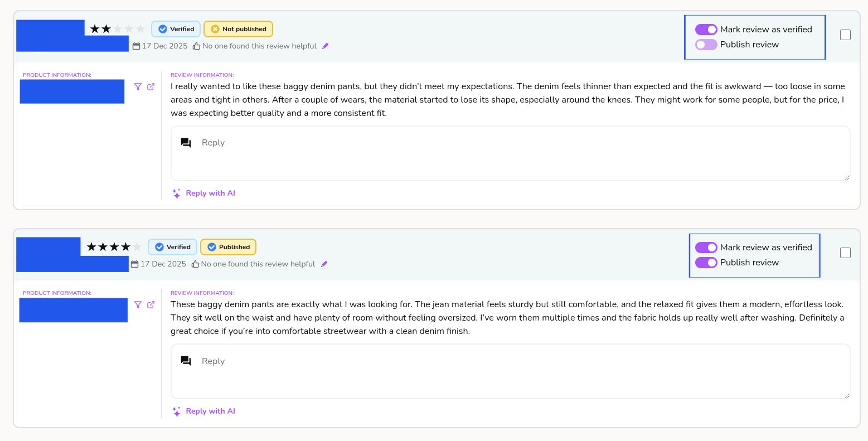Screen dimensions: 868x441
Task: Click 'Reply with AI' under the positive review
Action: pyautogui.click(x=210, y=411)
